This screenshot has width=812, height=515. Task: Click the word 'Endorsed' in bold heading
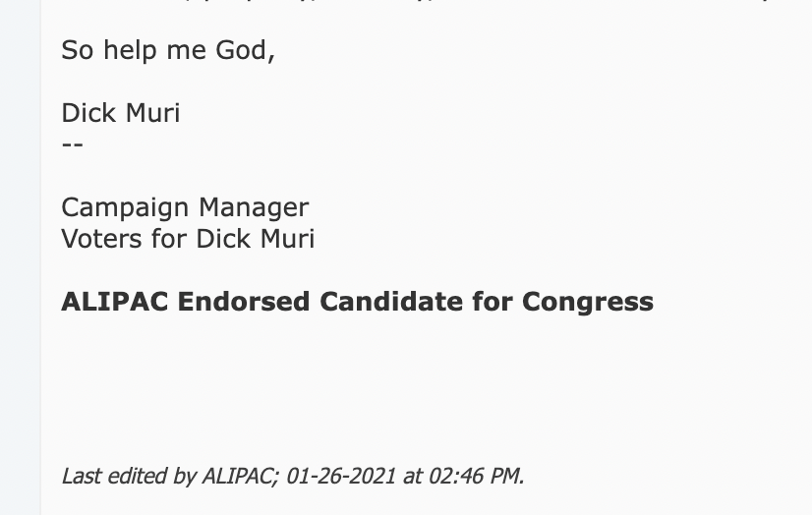pos(244,302)
